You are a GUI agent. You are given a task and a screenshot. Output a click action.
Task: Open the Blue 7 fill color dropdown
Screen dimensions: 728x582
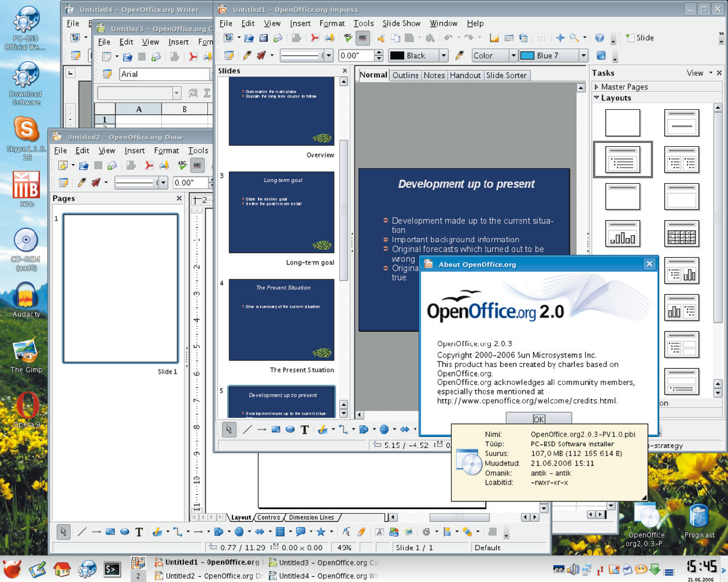click(583, 55)
